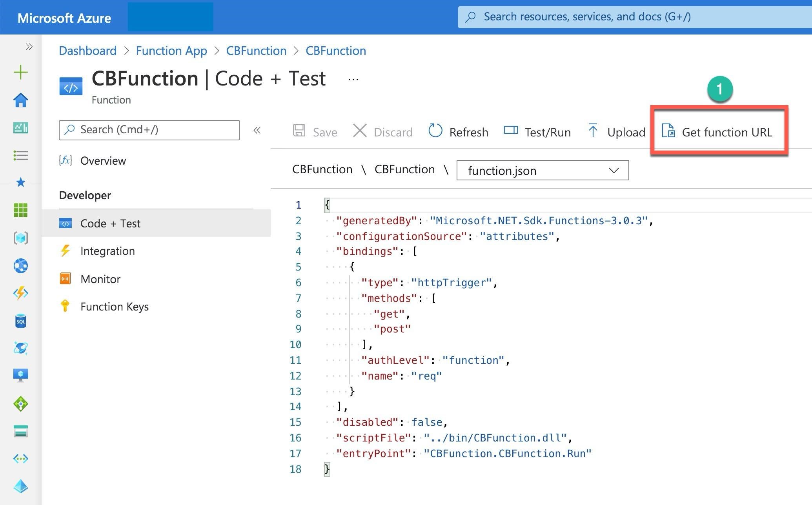Click Get function URL
812x505 pixels.
717,132
